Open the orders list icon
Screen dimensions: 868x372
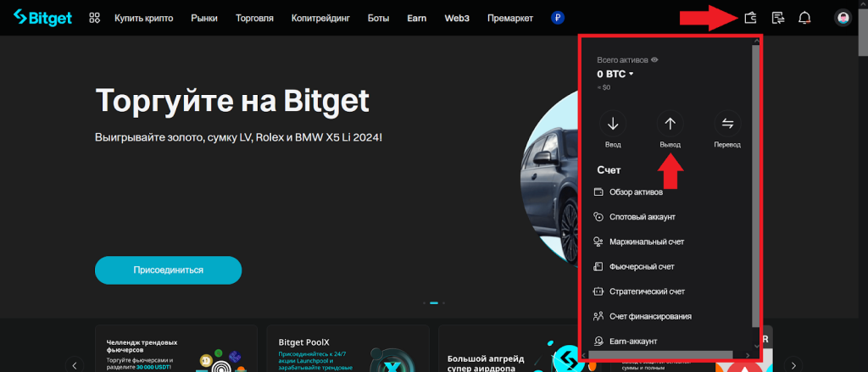(777, 17)
